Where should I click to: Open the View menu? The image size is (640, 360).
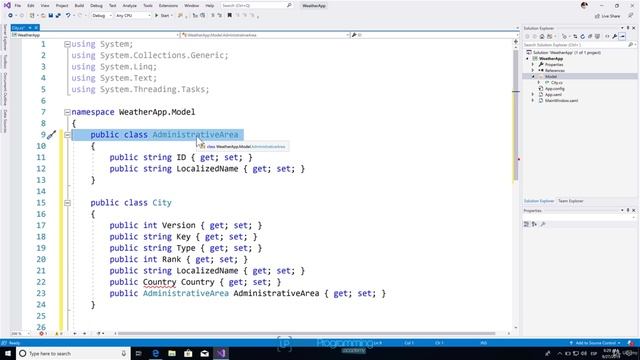45,6
